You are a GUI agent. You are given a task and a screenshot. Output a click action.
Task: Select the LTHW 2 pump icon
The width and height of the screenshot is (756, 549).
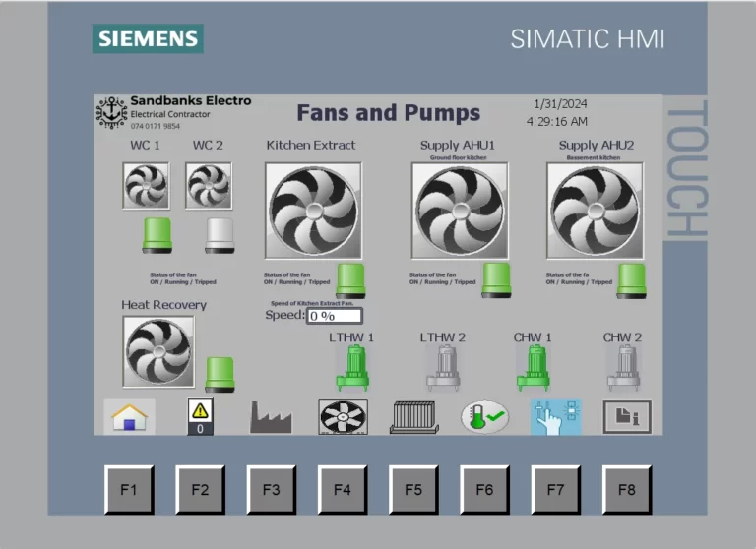[x=444, y=368]
